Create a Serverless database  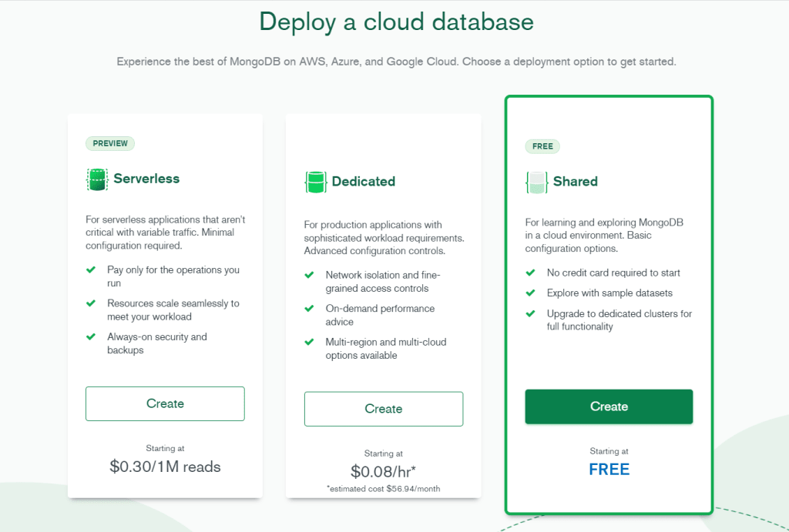coord(165,403)
